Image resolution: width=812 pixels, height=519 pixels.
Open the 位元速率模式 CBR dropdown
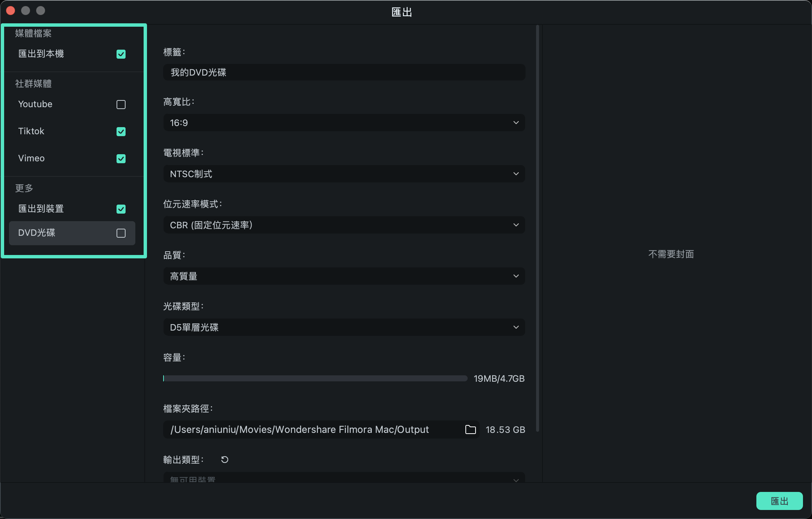click(344, 225)
